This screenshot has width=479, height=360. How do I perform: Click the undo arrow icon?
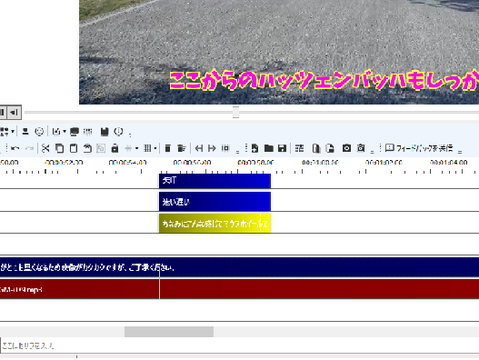coord(15,148)
